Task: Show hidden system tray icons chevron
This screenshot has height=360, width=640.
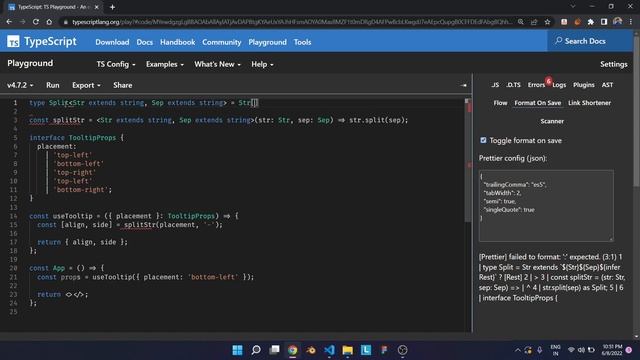Action: point(518,350)
